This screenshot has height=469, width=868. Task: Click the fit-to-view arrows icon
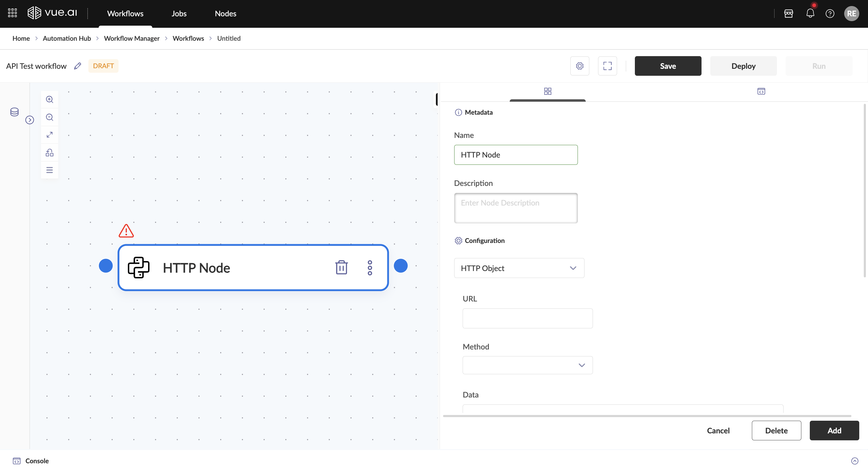point(49,135)
